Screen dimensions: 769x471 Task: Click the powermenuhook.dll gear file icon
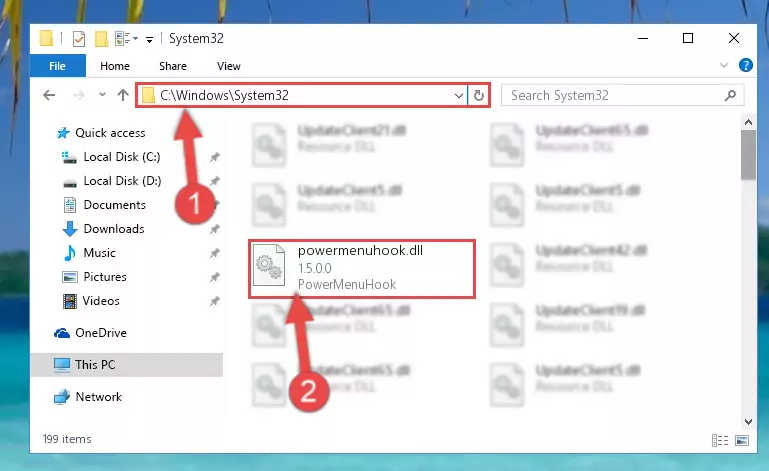point(269,265)
